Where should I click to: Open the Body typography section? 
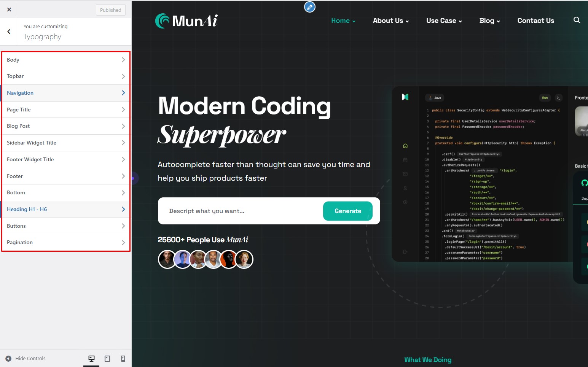66,60
